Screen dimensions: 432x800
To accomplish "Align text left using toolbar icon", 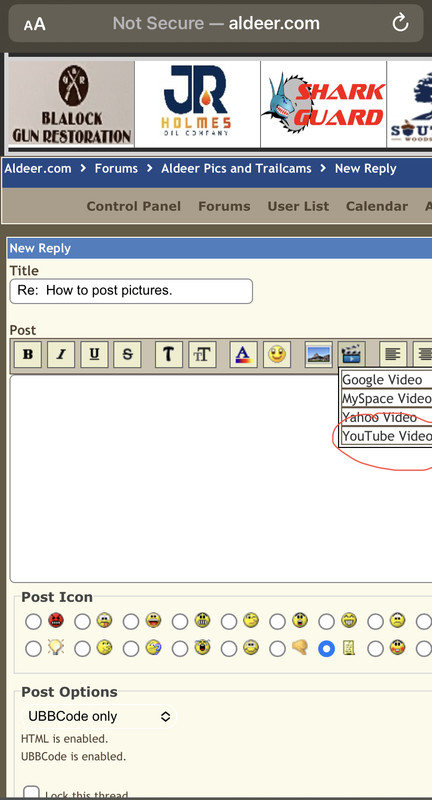I will tap(393, 354).
